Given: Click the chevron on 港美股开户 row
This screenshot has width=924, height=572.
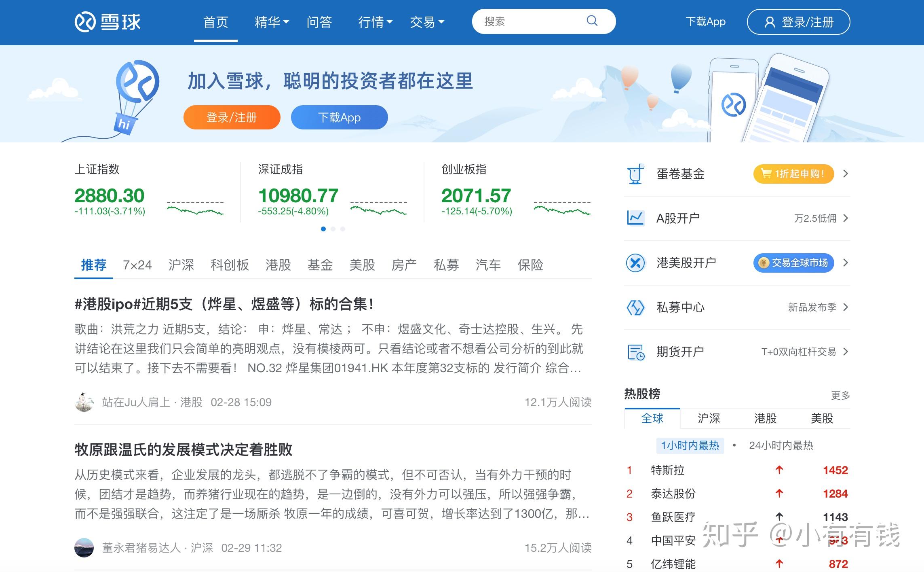Looking at the screenshot, I should tap(846, 263).
